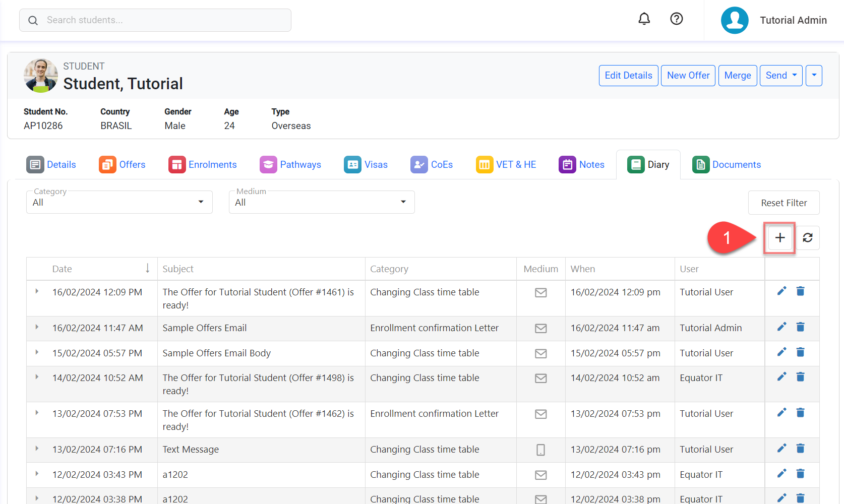Screen dimensions: 844x504
Task: Expand the 12/02/2024 03:43 PM row
Action: pyautogui.click(x=37, y=474)
